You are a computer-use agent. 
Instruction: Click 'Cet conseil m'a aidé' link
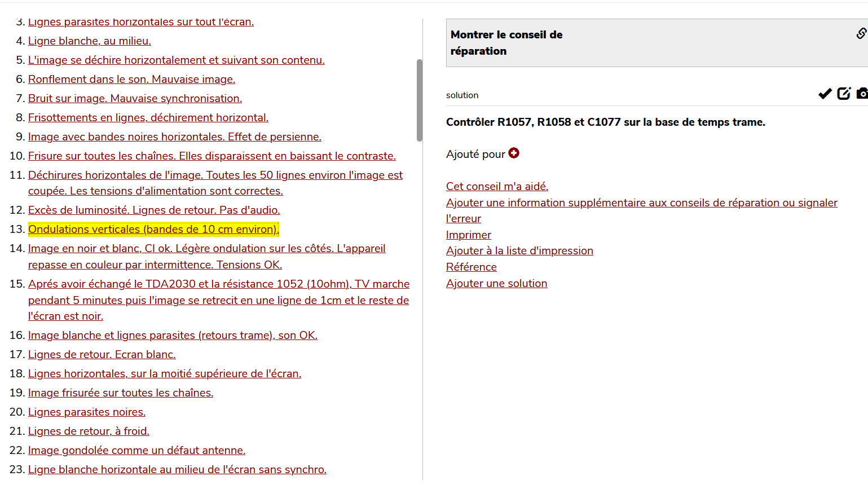tap(497, 186)
